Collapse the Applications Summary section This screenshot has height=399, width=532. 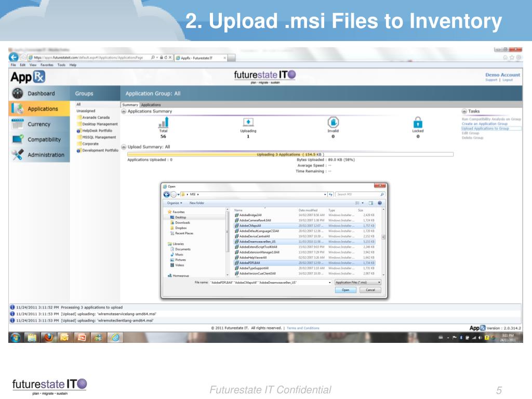[124, 111]
